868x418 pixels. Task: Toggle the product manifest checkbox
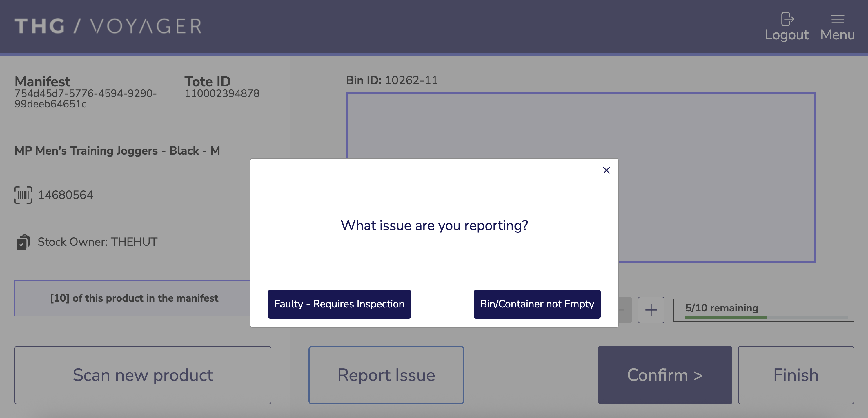pos(32,298)
